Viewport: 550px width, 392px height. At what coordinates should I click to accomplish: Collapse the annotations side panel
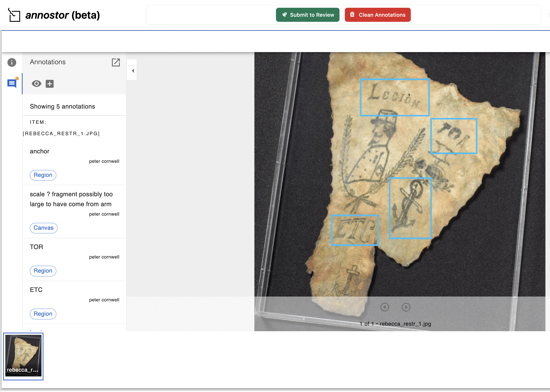(132, 71)
